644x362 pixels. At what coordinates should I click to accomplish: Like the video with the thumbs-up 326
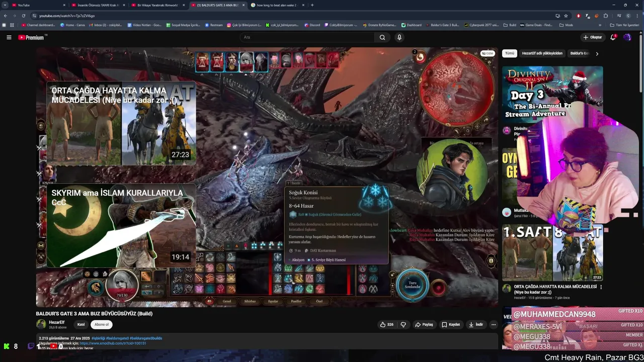pos(387,324)
